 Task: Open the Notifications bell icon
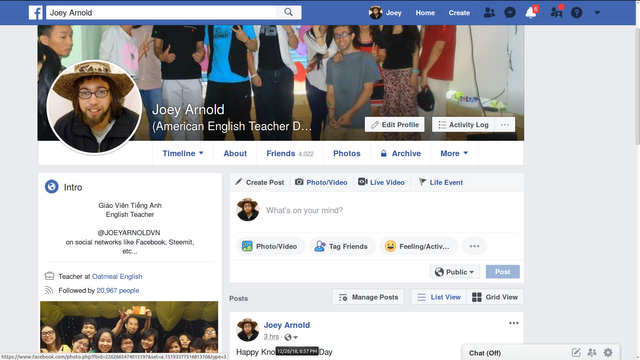point(531,13)
